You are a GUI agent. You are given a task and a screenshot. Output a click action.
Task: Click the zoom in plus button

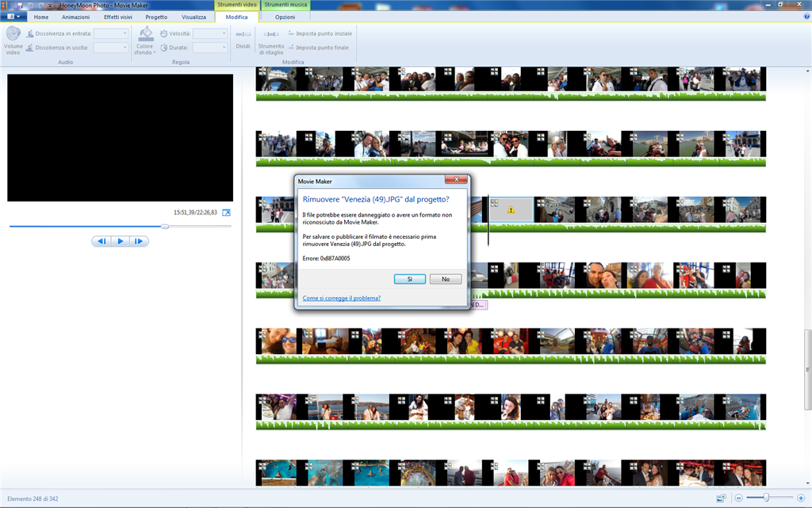(x=801, y=498)
